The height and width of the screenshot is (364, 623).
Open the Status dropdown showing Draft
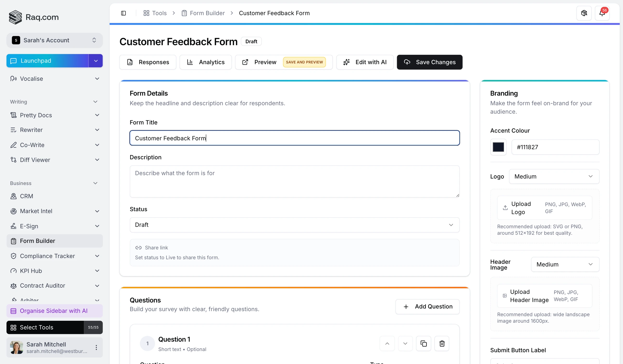coord(294,225)
